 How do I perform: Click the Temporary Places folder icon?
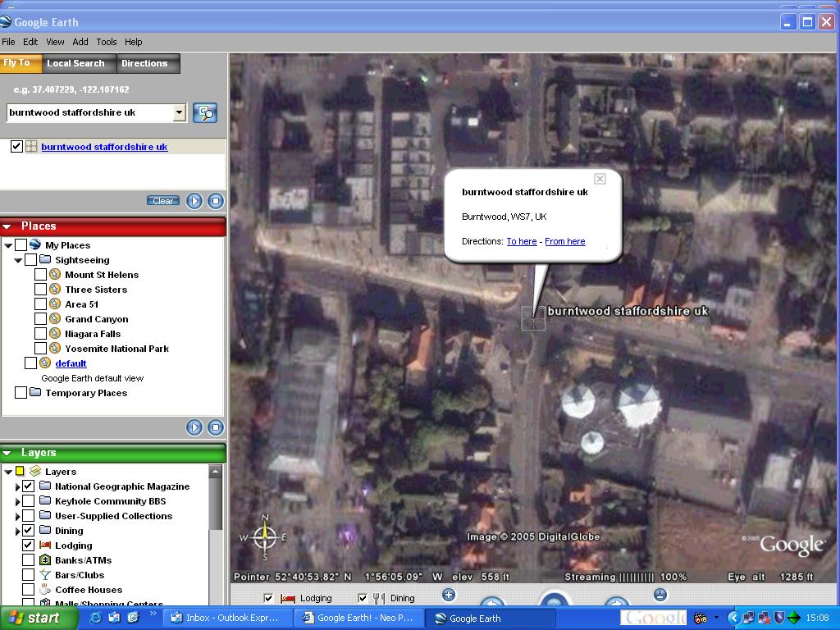click(35, 392)
